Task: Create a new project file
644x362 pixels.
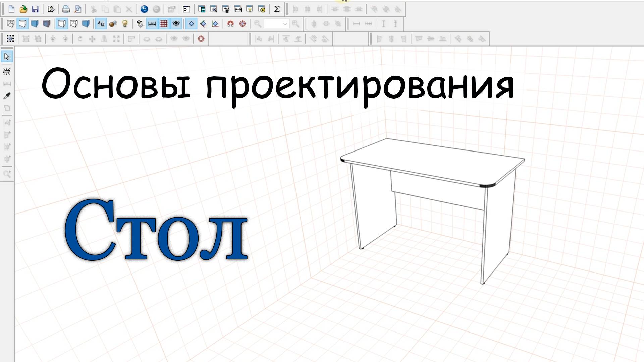Action: [11, 9]
